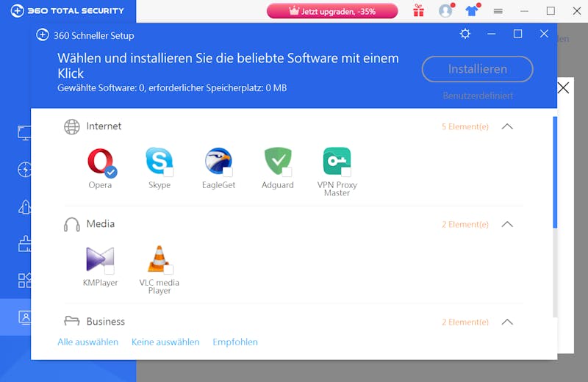Click the Empfohlen link
This screenshot has height=382, width=588.
(235, 342)
